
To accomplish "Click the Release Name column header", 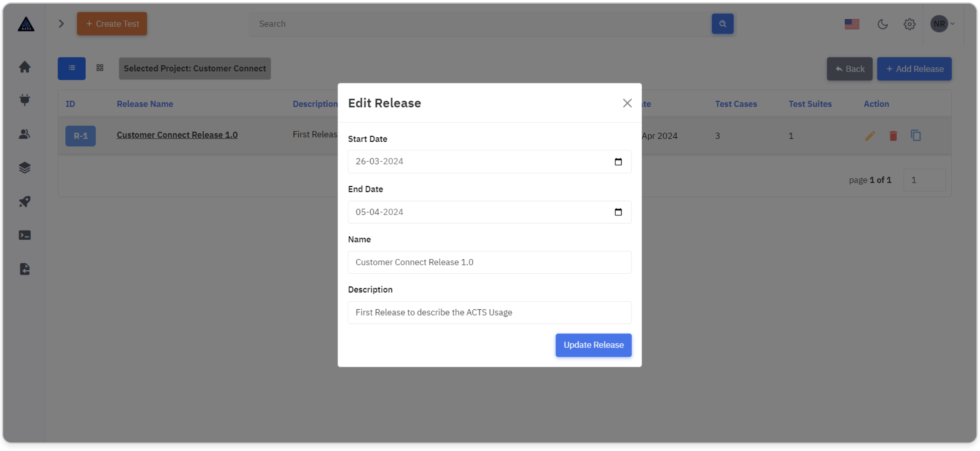I will tap(145, 104).
